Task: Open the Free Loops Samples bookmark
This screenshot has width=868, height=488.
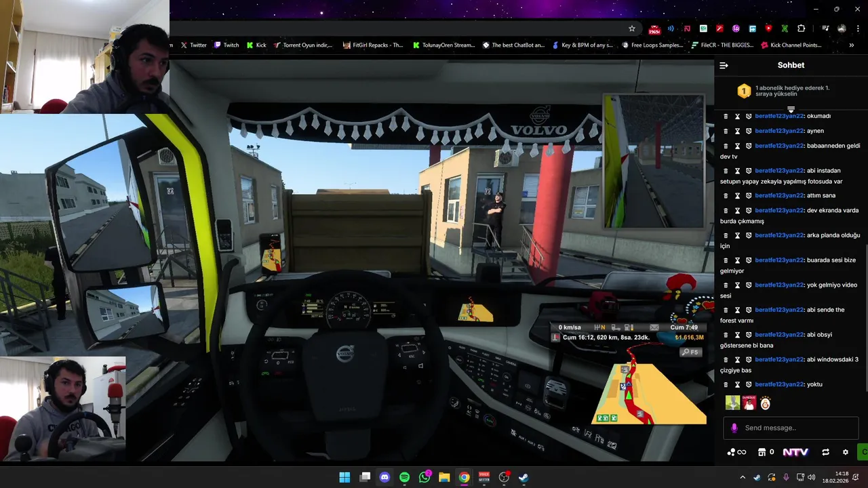Action: [x=652, y=45]
